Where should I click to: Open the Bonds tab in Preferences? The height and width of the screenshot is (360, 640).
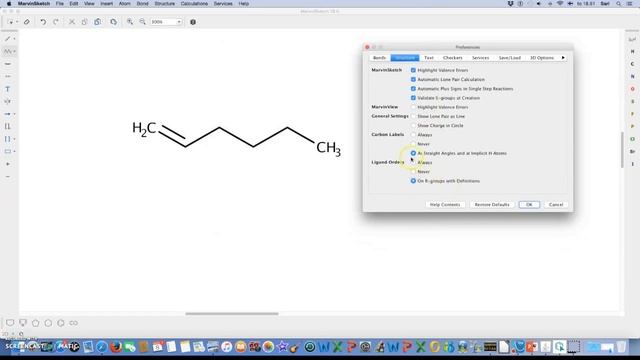coord(379,58)
